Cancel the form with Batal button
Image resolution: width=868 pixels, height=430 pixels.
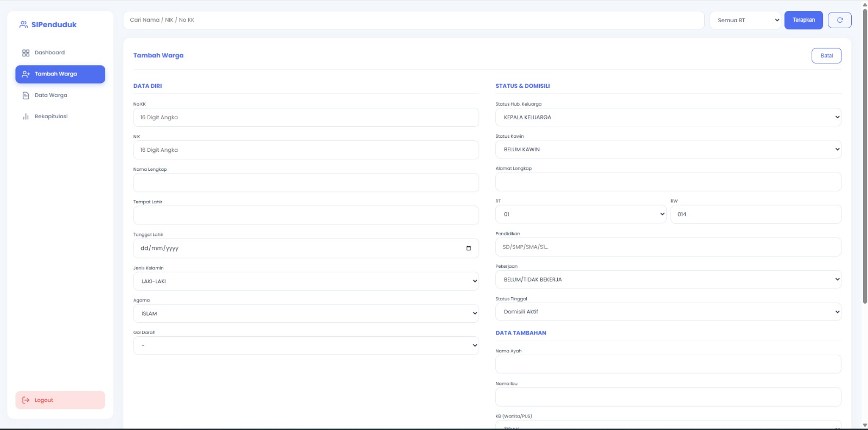[x=826, y=56]
